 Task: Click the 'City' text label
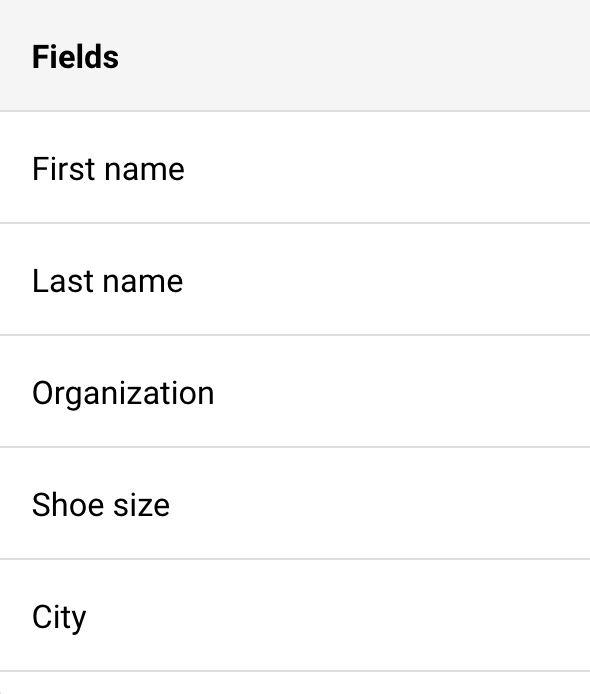[59, 618]
